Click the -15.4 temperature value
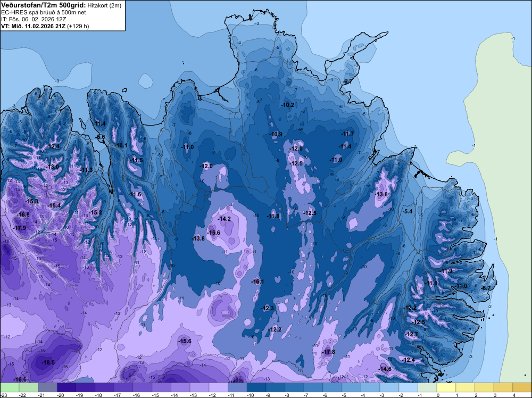The width and height of the screenshot is (532, 398). 54,205
